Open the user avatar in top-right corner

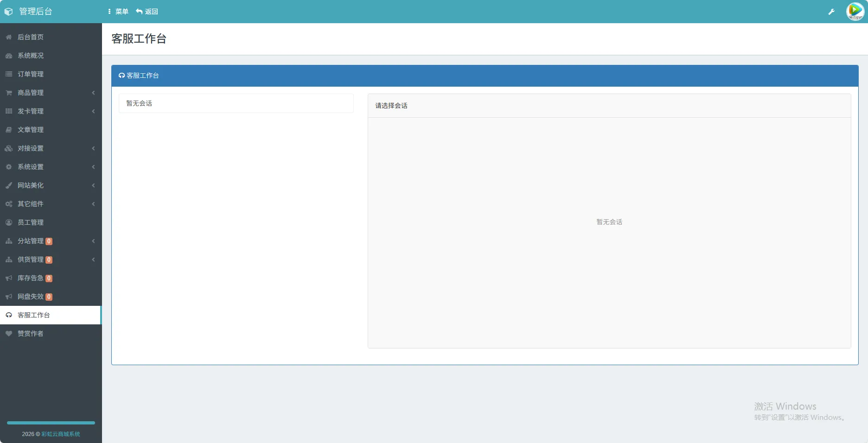[855, 12]
